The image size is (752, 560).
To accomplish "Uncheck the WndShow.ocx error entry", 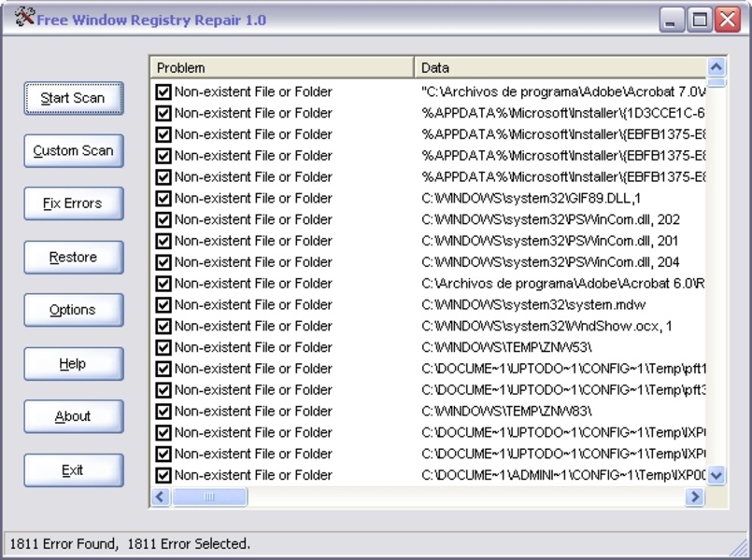I will [x=163, y=326].
